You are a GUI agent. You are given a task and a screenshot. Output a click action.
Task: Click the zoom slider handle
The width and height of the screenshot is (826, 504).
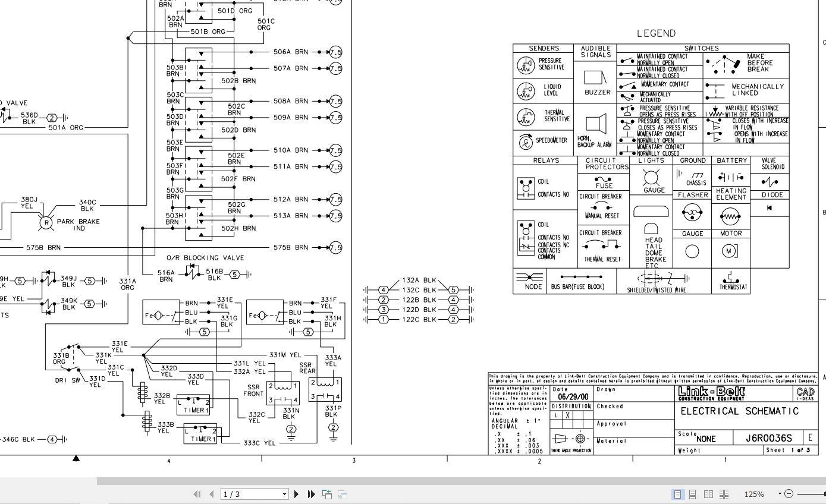(x=825, y=494)
